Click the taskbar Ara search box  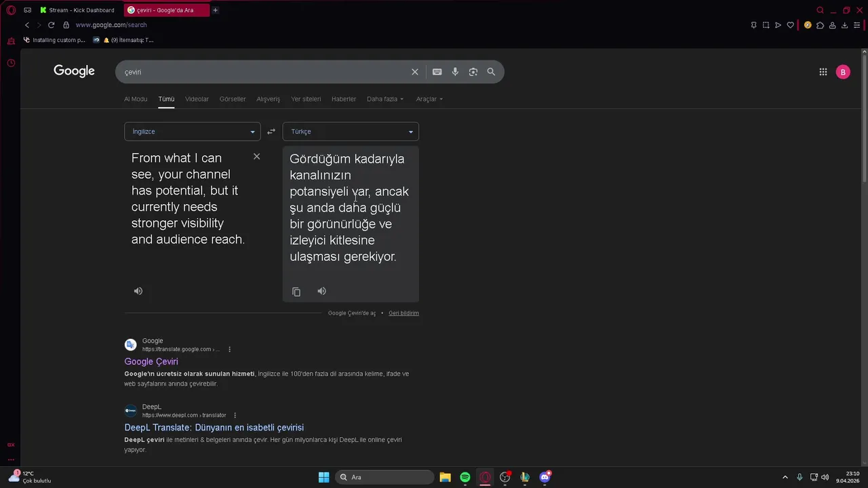[x=386, y=477]
